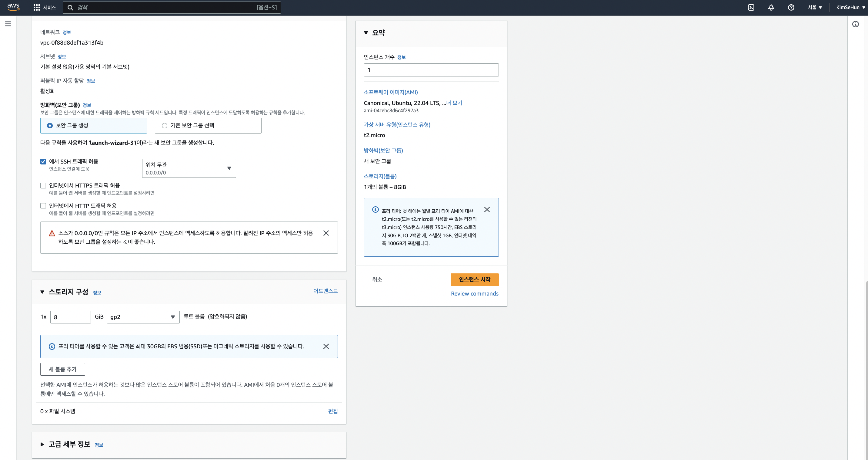868x460 pixels.
Task: Open the Review commands link
Action: click(x=474, y=294)
